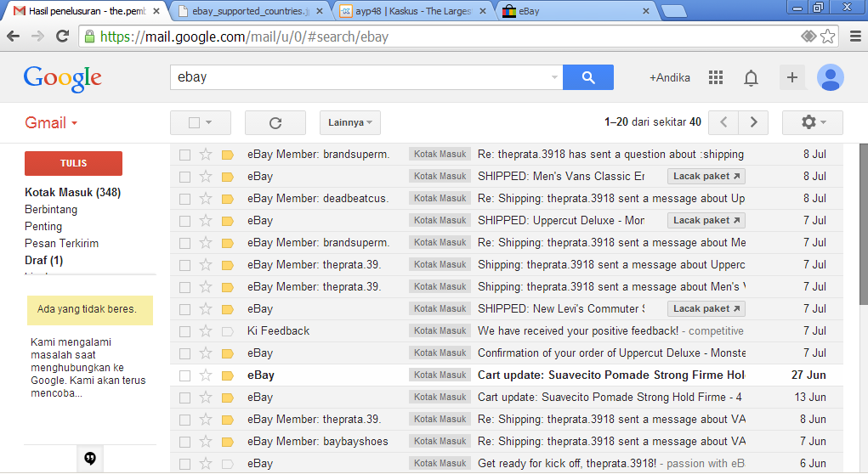This screenshot has width=868, height=474.
Task: Go to older messages arrow
Action: (x=753, y=122)
